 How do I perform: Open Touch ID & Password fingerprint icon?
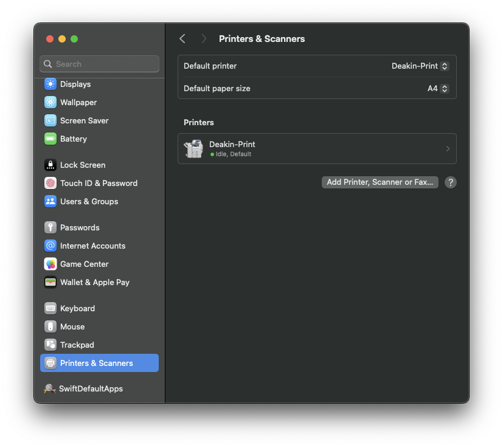(50, 184)
